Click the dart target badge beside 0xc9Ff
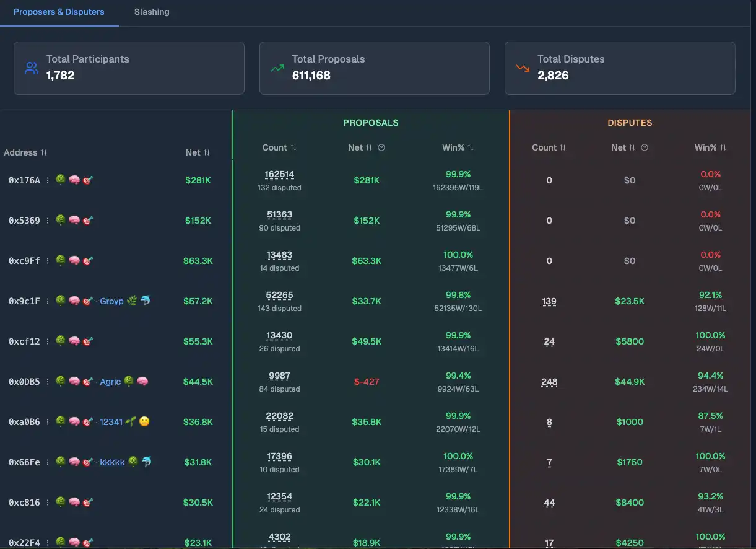 pyautogui.click(x=89, y=260)
